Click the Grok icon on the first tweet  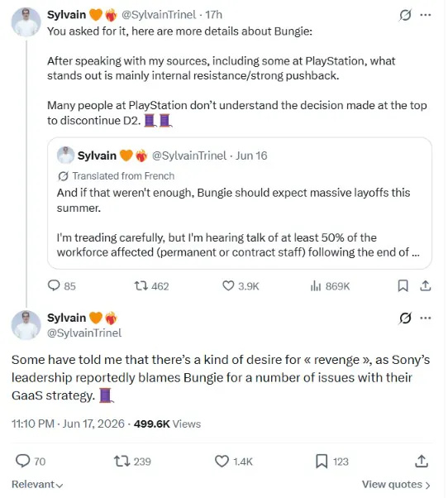(x=405, y=15)
